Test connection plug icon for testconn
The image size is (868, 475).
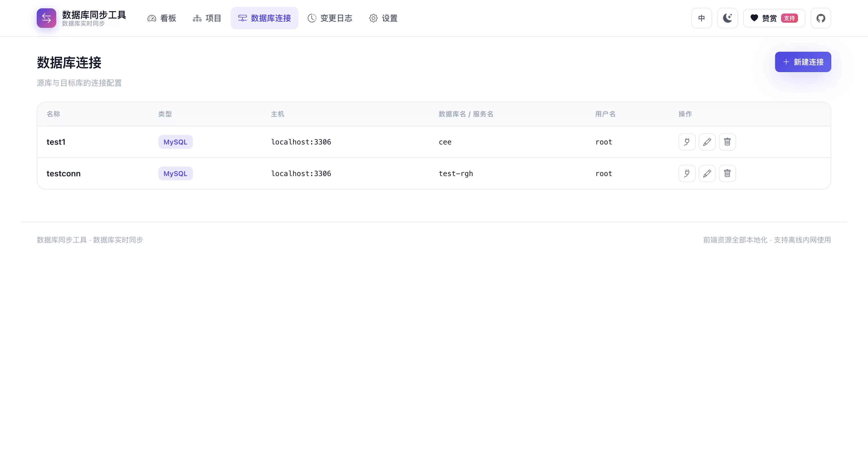point(687,174)
